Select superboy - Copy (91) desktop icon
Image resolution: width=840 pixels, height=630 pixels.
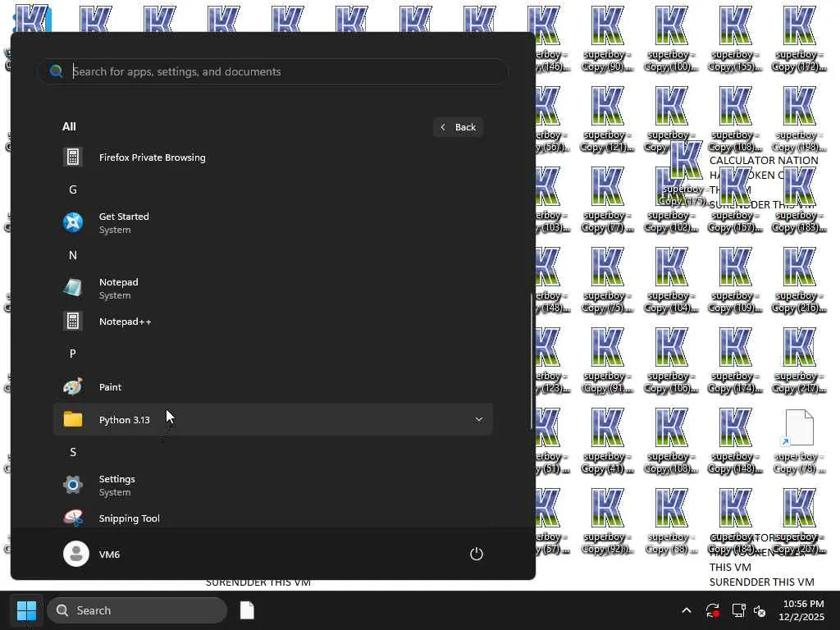608,360
